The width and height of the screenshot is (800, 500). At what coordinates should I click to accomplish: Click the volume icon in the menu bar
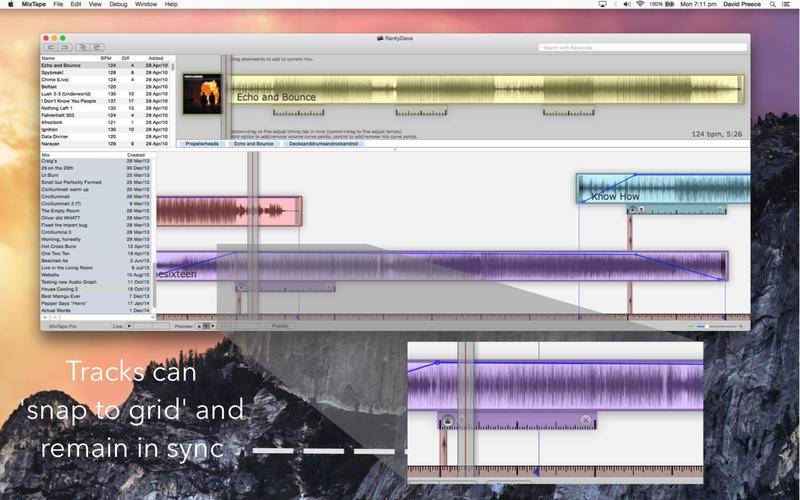click(627, 4)
